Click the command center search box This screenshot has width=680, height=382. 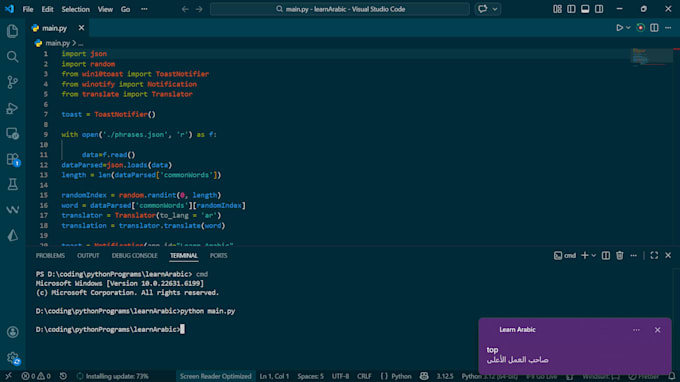pos(340,9)
